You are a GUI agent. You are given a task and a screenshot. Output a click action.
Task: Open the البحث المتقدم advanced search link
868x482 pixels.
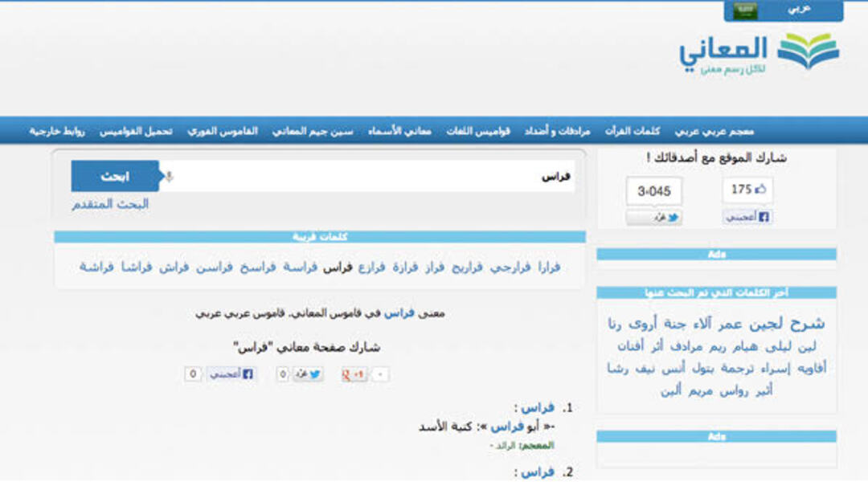[x=110, y=204]
